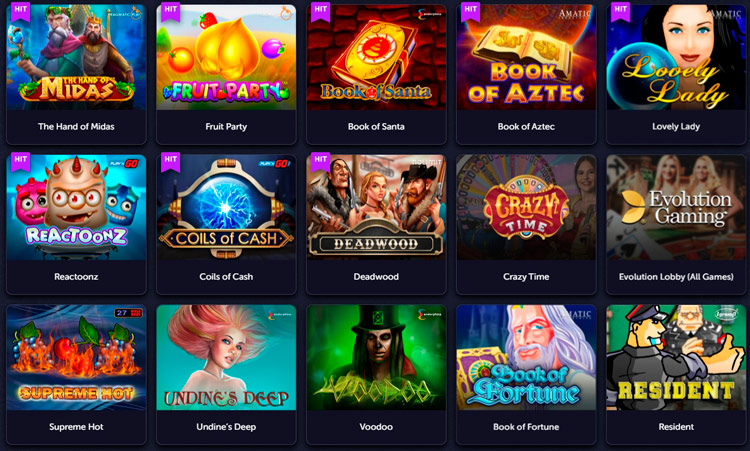Click the Book of Santa game artwork
Viewport: 750px width, 451px height.
pyautogui.click(x=376, y=57)
